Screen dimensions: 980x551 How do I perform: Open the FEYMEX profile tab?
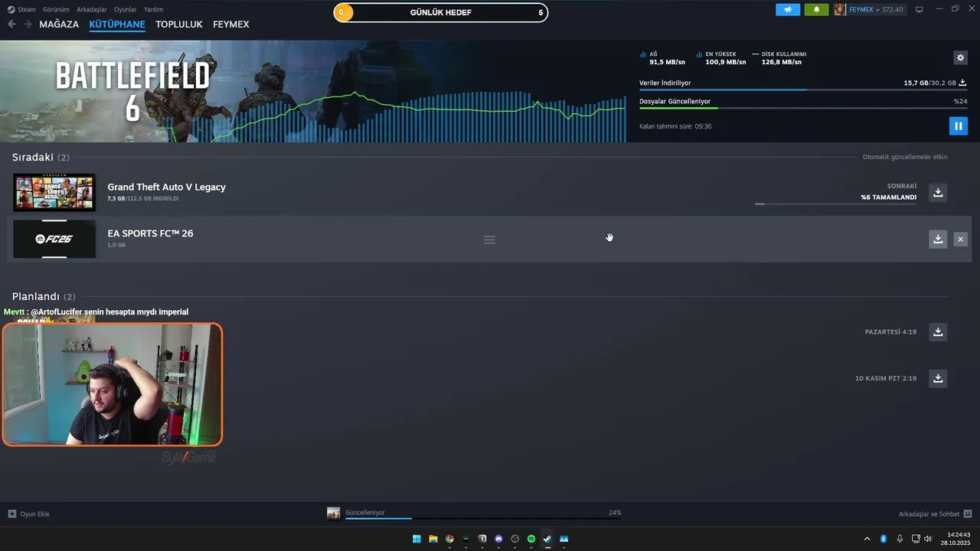pyautogui.click(x=231, y=24)
